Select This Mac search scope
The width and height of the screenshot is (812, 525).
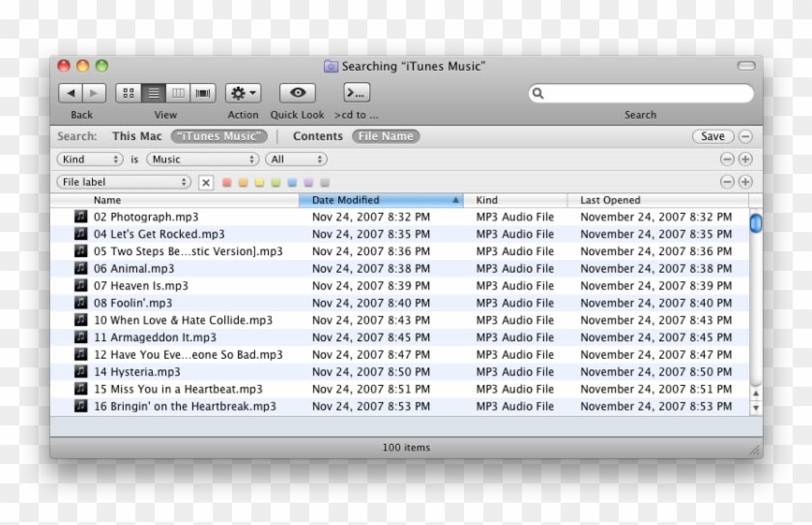tap(136, 136)
